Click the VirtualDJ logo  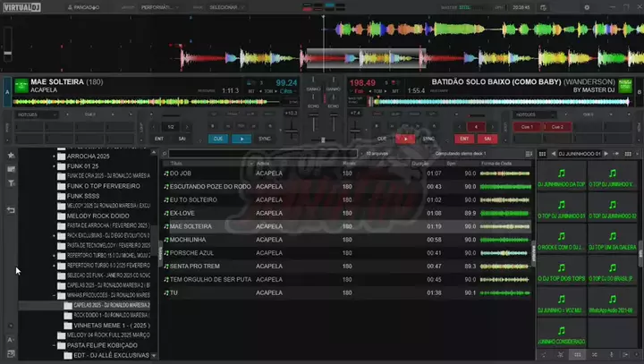[x=21, y=7]
